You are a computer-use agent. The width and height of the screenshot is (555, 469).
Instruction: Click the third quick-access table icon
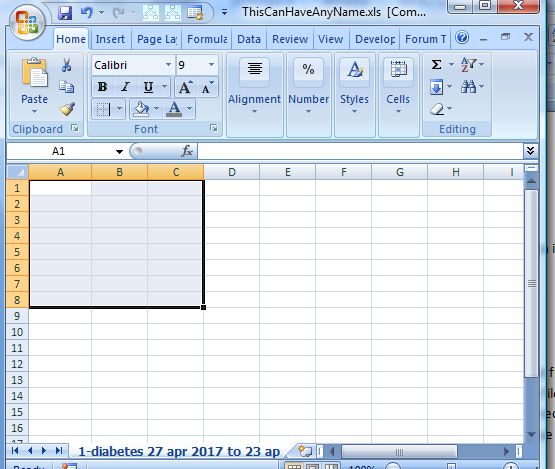click(x=195, y=13)
